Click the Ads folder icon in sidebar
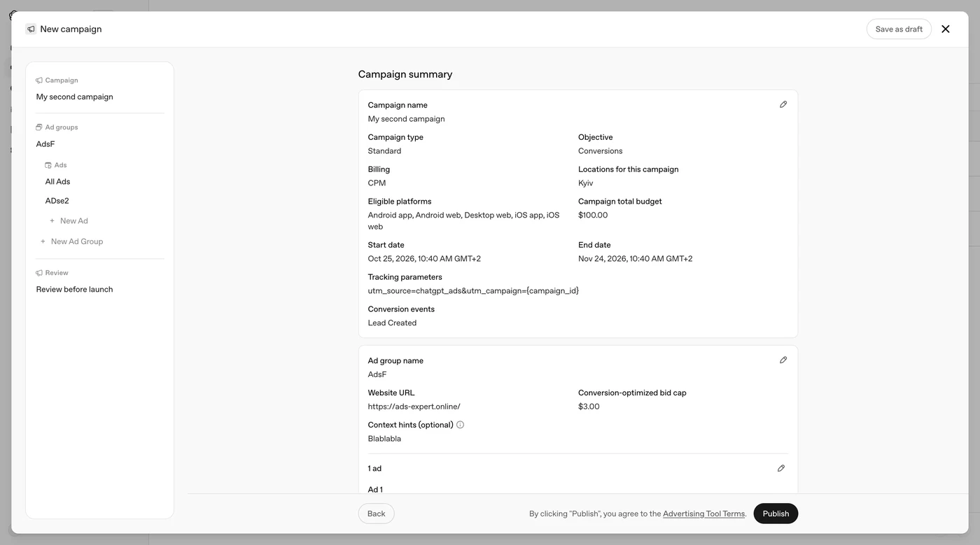980x545 pixels. [48, 165]
